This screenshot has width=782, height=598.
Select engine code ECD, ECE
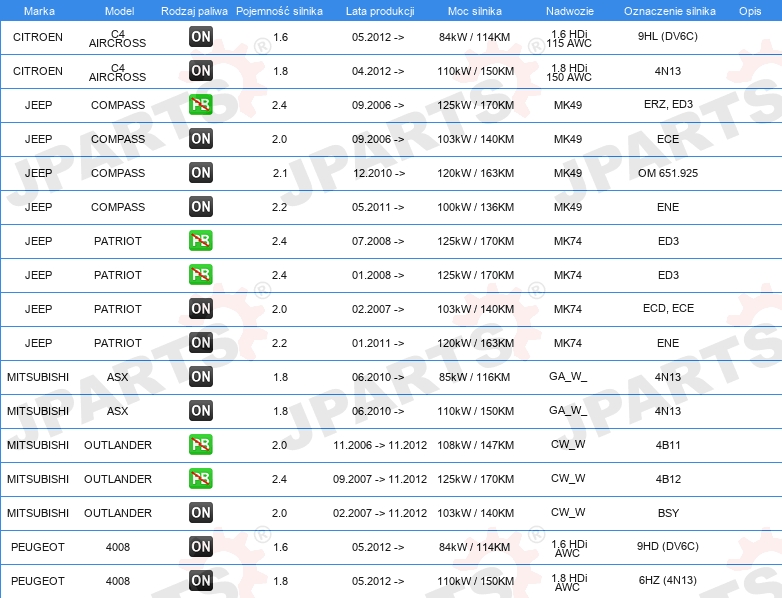(668, 308)
